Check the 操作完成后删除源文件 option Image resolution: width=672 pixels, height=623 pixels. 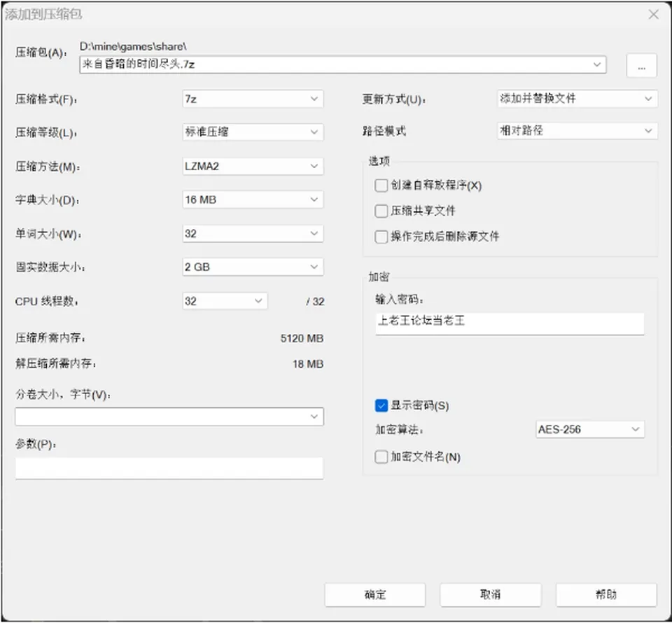(x=381, y=237)
